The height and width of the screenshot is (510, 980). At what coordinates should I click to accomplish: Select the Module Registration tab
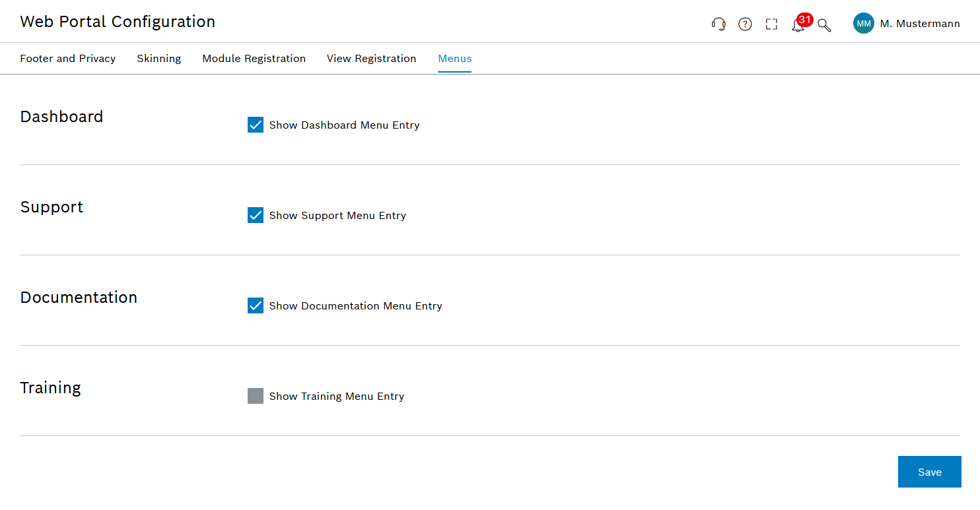coord(254,58)
